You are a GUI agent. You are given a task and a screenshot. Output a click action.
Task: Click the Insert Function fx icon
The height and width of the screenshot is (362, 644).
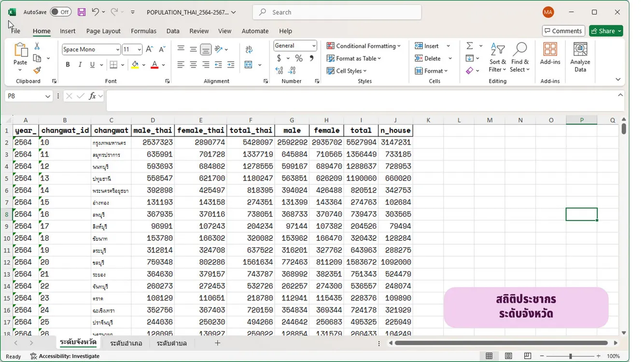pos(93,96)
